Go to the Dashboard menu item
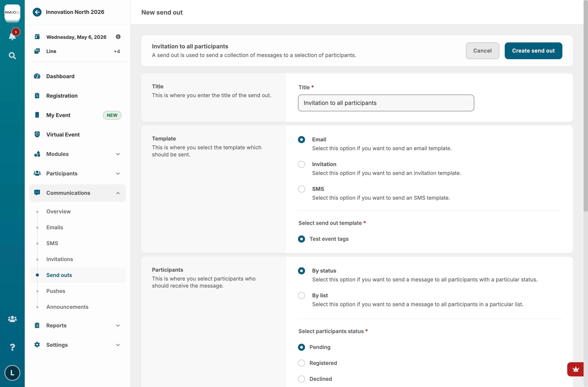The width and height of the screenshot is (588, 387). [60, 76]
